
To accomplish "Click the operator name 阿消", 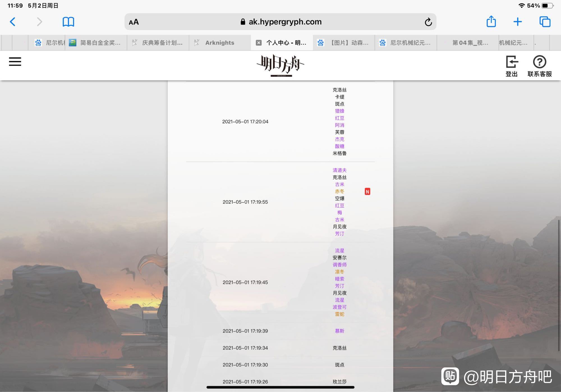I will coord(339,125).
